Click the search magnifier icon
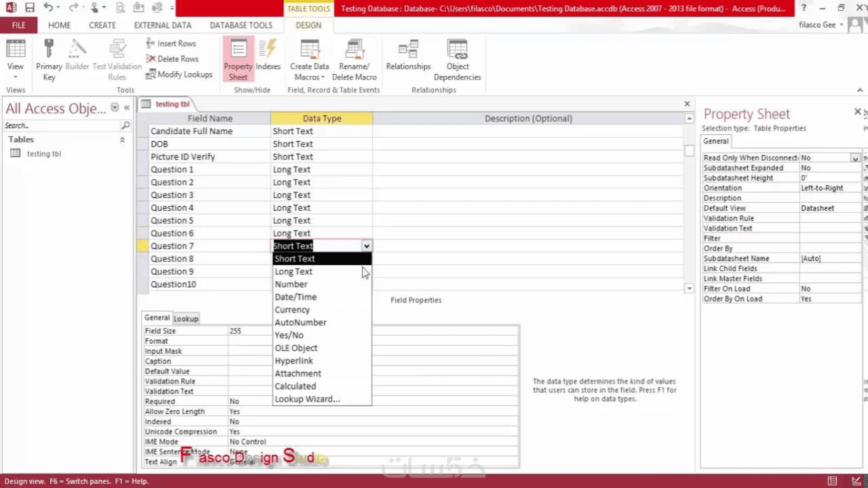This screenshot has width=868, height=488. (x=125, y=126)
